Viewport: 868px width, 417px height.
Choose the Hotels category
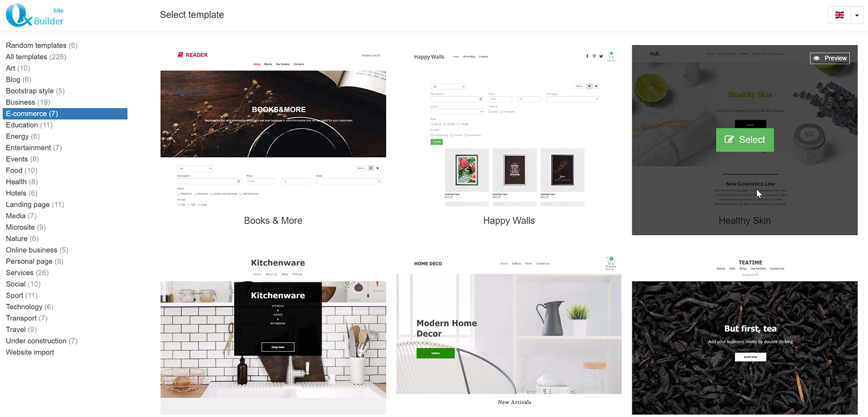point(22,193)
